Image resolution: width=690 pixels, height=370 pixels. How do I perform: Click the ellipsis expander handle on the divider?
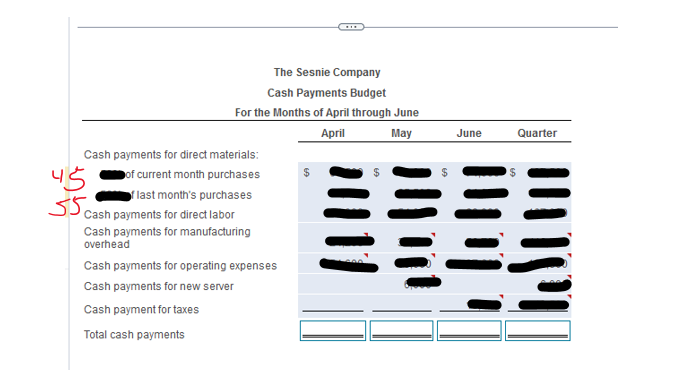coord(351,27)
